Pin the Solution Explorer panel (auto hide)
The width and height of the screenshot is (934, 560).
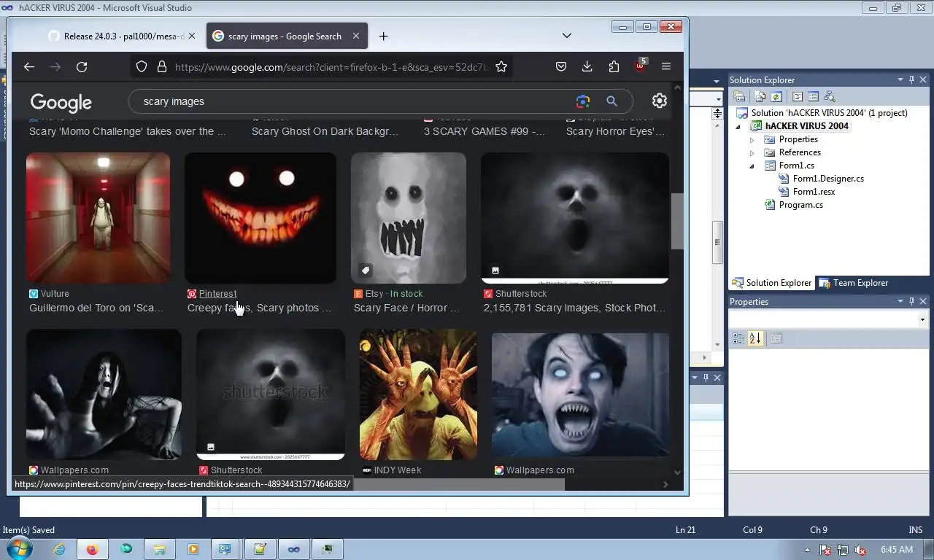click(x=911, y=80)
